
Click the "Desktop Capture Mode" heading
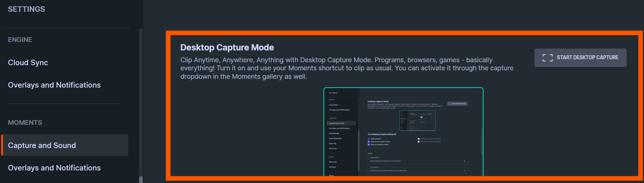227,47
